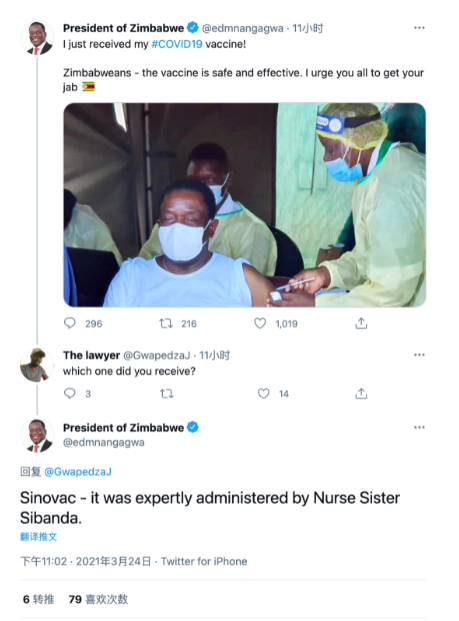The width and height of the screenshot is (459, 621).
Task: Open President of Zimbabwe's top avatar
Action: tap(37, 38)
